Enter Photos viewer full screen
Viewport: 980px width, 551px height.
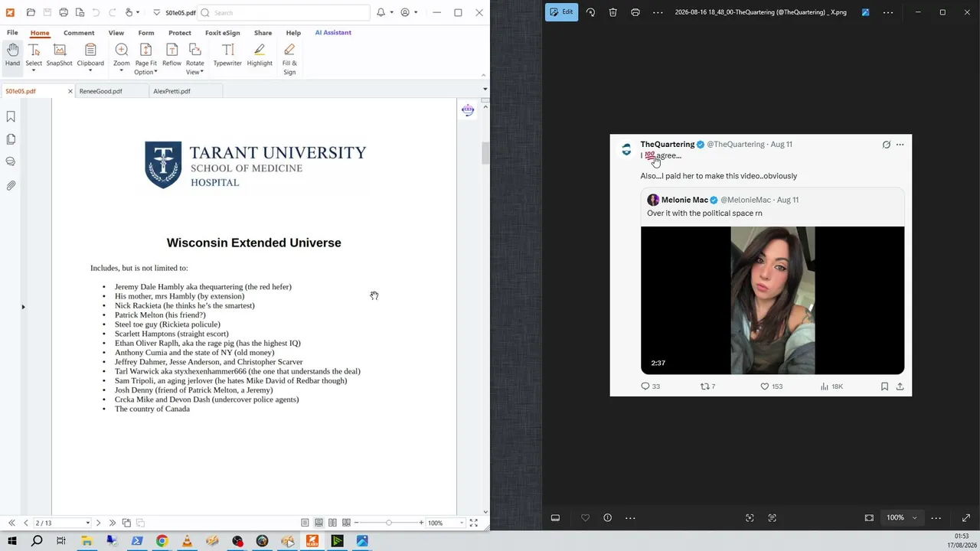pyautogui.click(x=965, y=517)
